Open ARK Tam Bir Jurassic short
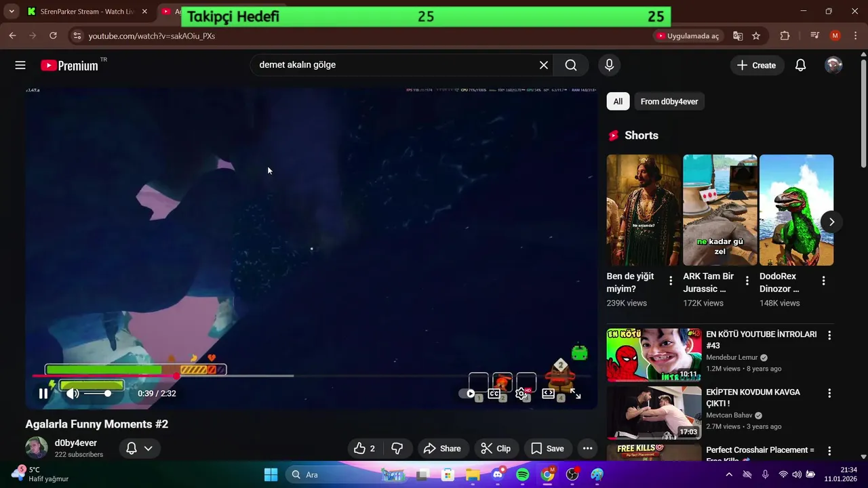 [720, 210]
